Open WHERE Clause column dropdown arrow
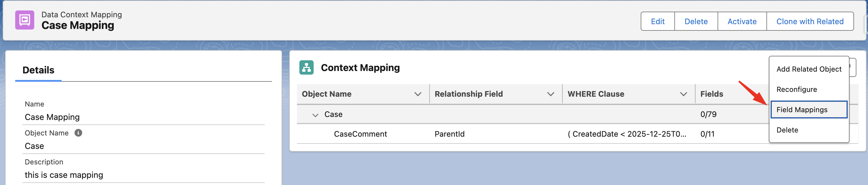The height and width of the screenshot is (185, 868). click(x=683, y=94)
